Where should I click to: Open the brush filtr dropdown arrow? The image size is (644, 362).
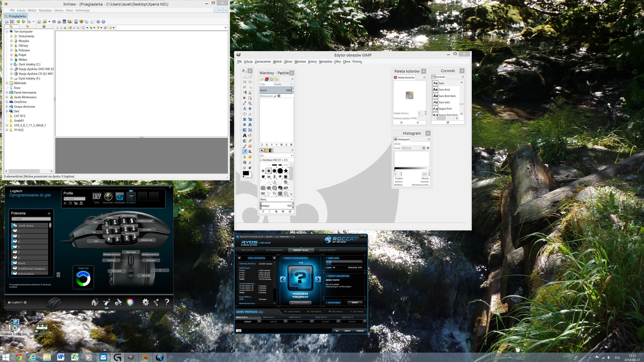click(x=292, y=156)
